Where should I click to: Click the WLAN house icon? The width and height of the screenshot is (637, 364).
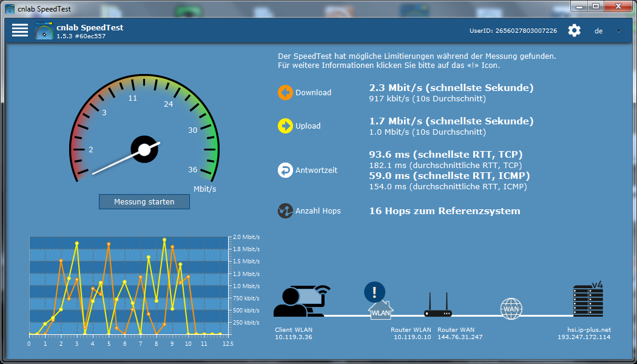click(380, 310)
